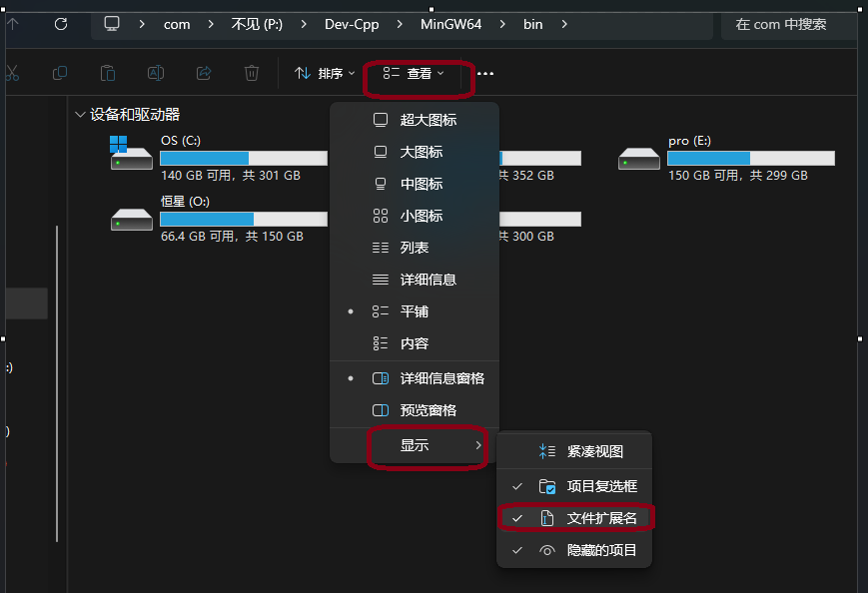This screenshot has height=593, width=868.
Task: Click Dev-Cpp in the breadcrumb path
Action: [x=351, y=24]
